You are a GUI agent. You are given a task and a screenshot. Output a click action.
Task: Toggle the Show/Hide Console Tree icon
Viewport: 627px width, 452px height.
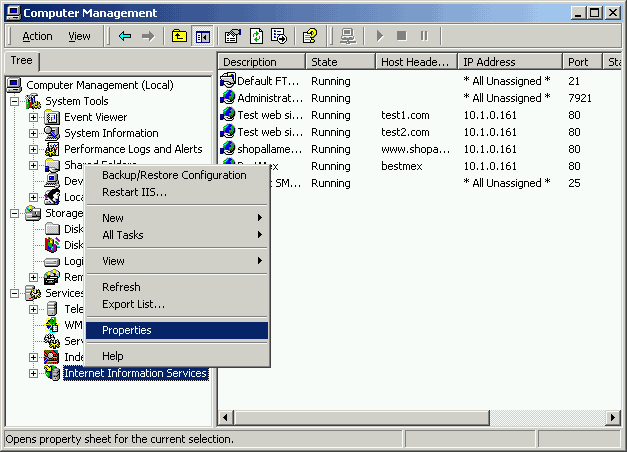point(203,36)
